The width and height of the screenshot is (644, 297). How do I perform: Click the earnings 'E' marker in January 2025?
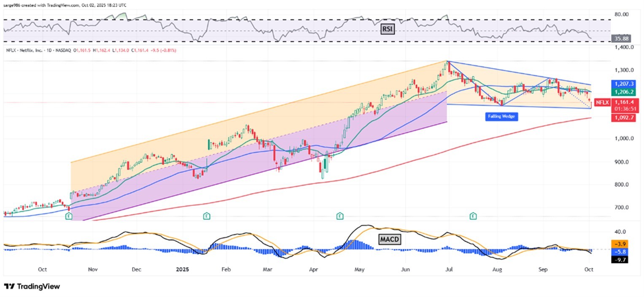[207, 216]
